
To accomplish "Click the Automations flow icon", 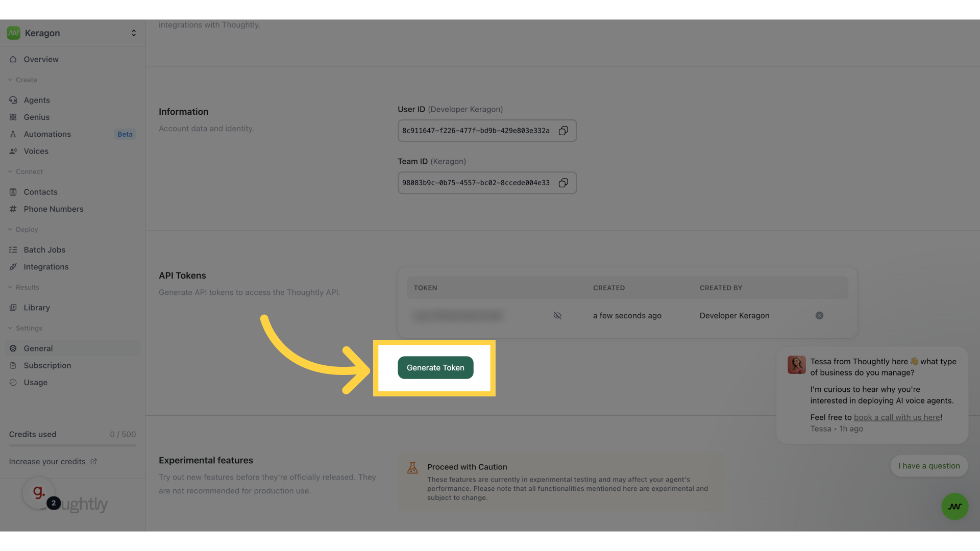I will 13,134.
